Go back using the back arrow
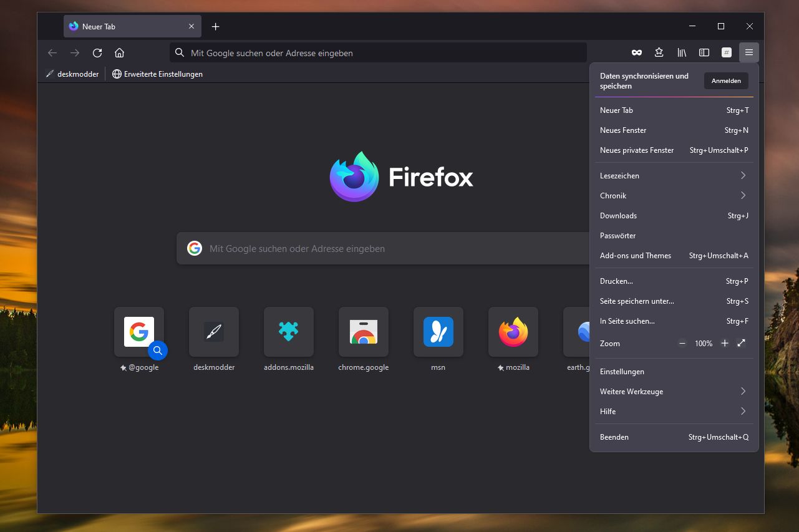 point(52,53)
